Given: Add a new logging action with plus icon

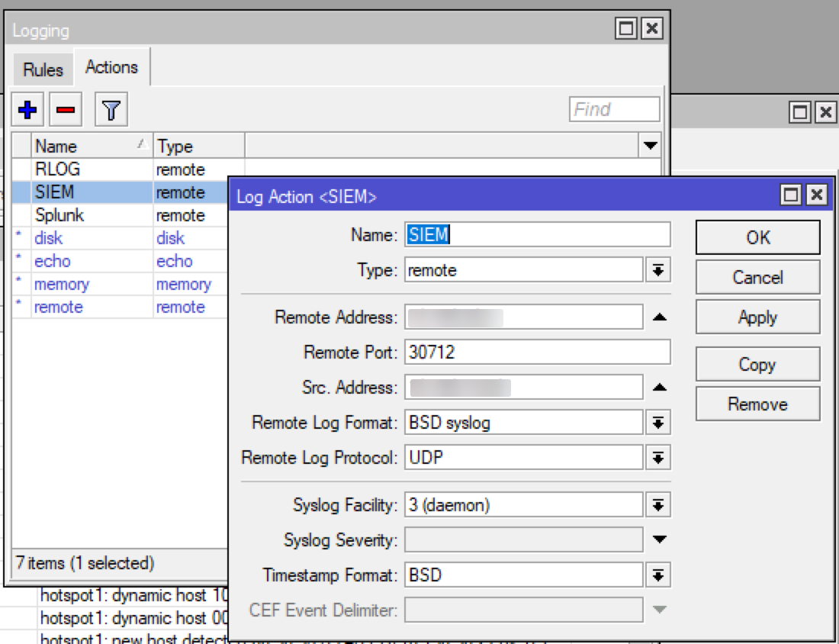Looking at the screenshot, I should tap(27, 110).
